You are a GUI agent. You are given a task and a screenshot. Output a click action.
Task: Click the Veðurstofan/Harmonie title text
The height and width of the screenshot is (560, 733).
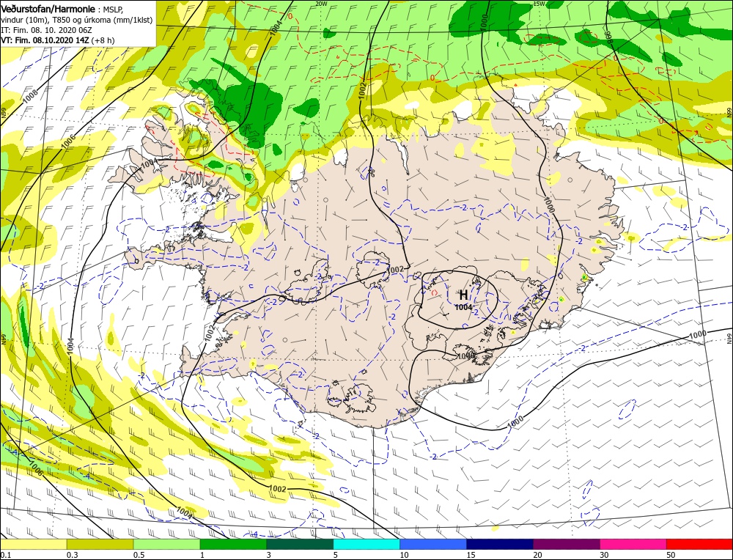pyautogui.click(x=48, y=9)
